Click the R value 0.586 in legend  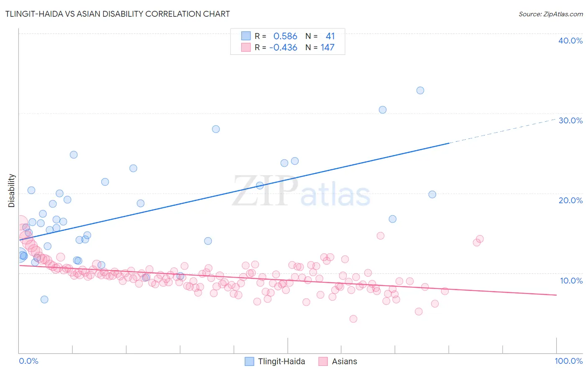click(285, 36)
